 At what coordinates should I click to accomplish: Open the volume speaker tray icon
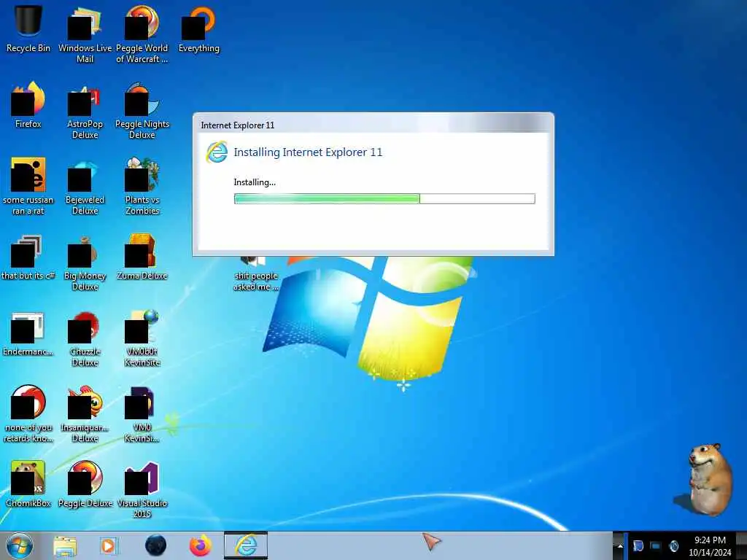pos(673,546)
